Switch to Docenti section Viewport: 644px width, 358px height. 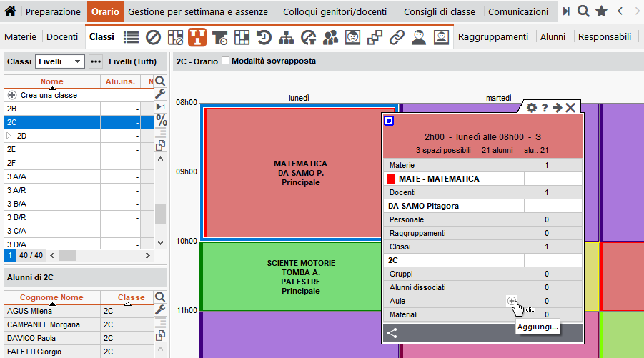click(x=62, y=37)
